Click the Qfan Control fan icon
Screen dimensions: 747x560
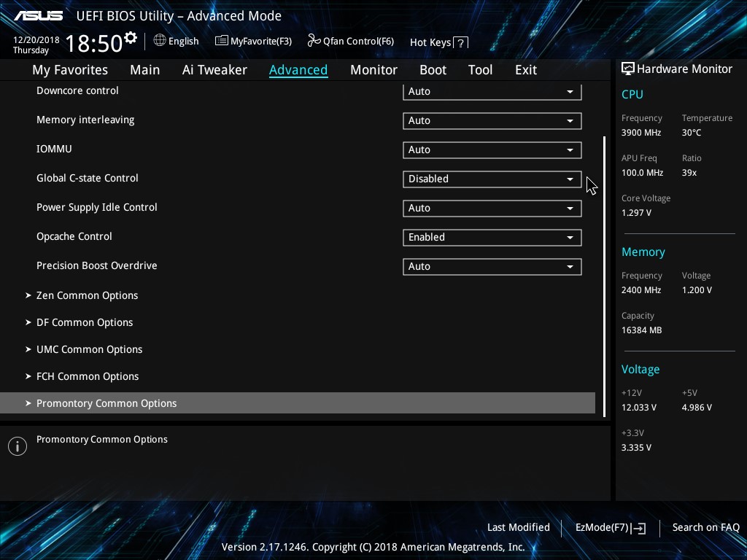click(314, 41)
